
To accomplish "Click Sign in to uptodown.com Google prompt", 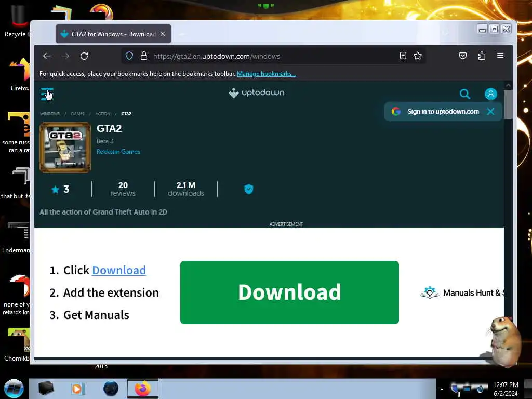I will (x=443, y=112).
